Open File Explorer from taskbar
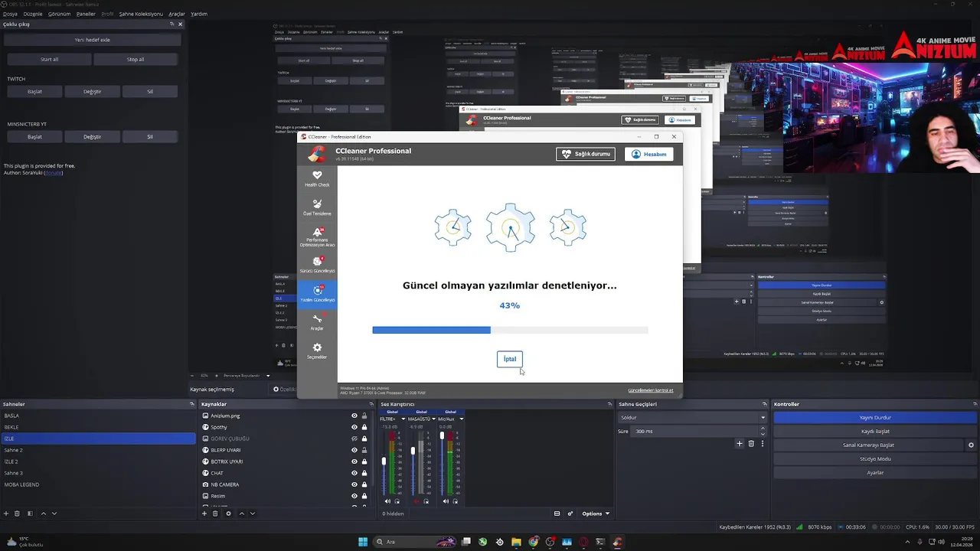This screenshot has width=980, height=551. pos(516,542)
